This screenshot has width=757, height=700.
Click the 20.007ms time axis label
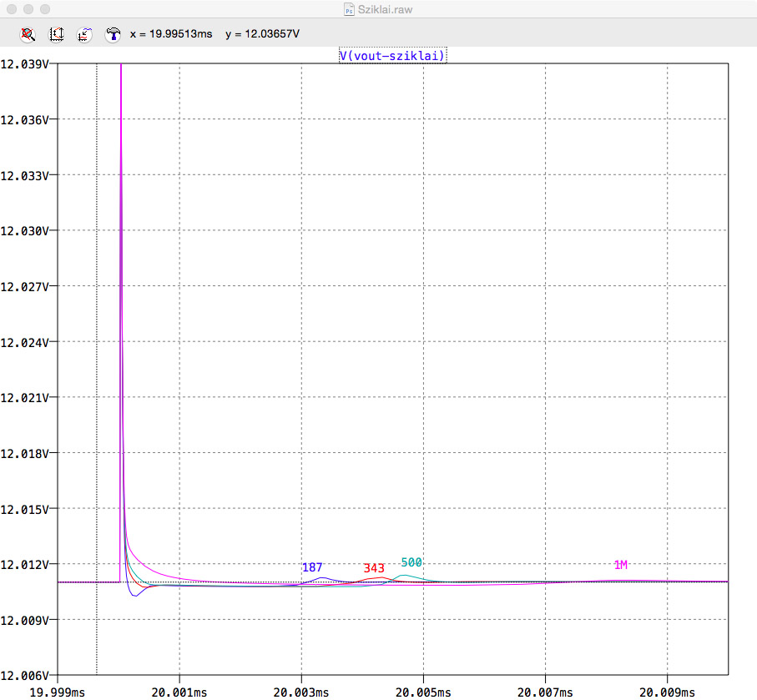click(x=545, y=692)
